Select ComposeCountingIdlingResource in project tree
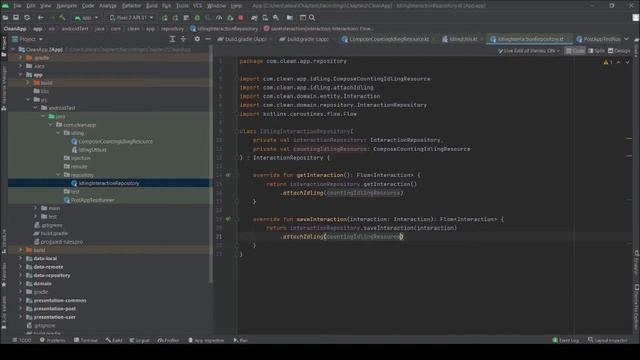The image size is (640, 360). coord(112,142)
